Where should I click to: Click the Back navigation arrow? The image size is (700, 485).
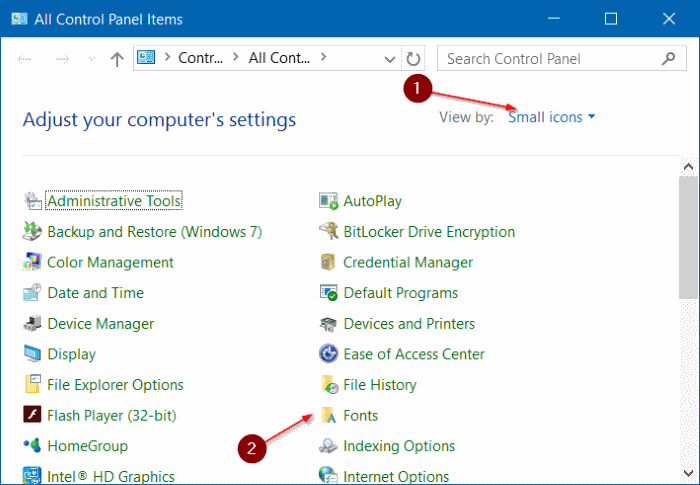coord(24,59)
